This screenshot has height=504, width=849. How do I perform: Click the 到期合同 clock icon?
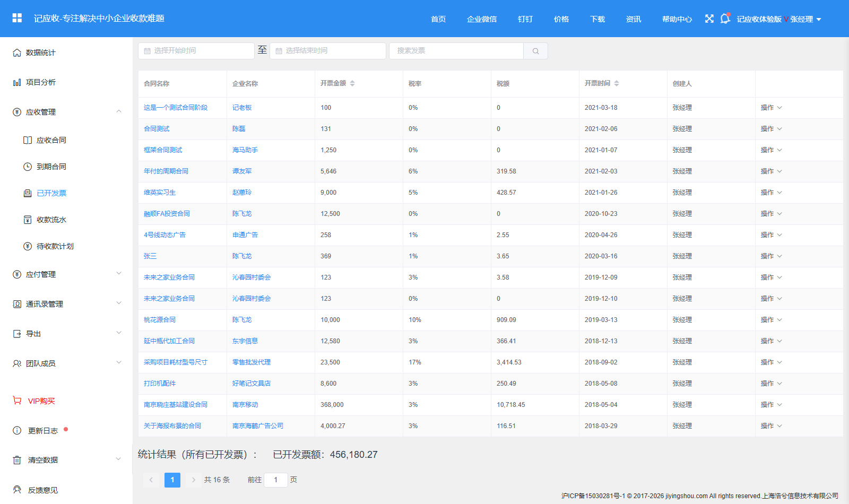tap(28, 167)
